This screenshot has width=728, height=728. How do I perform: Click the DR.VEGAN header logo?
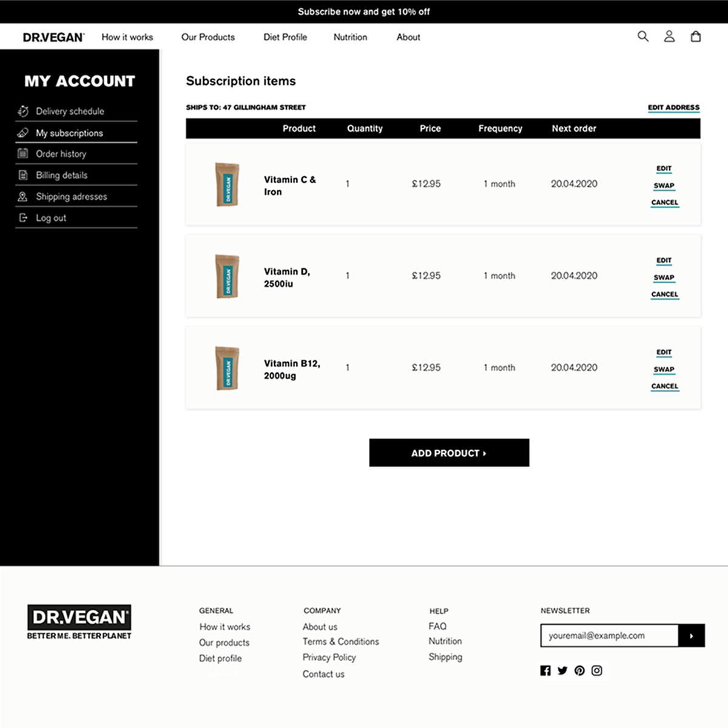click(53, 37)
